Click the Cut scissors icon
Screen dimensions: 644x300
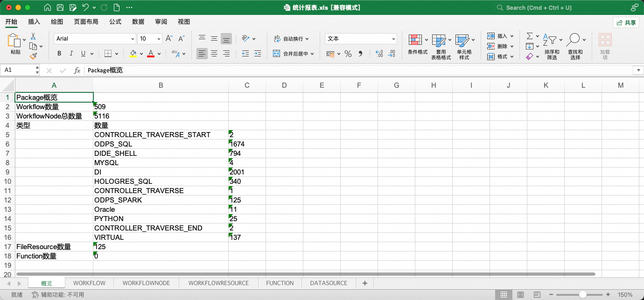coord(33,36)
